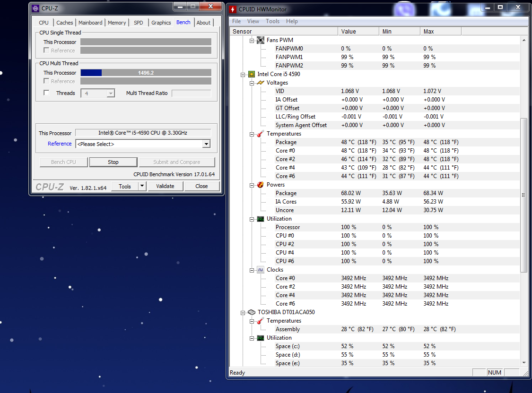Click the Min column header
Viewport: 532px width, 393px height.
(x=399, y=32)
